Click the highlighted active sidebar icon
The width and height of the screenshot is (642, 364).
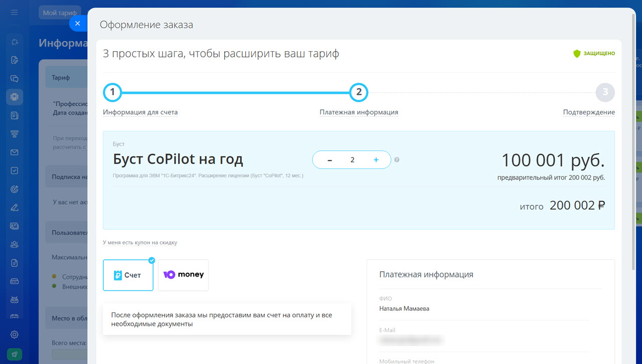15,97
